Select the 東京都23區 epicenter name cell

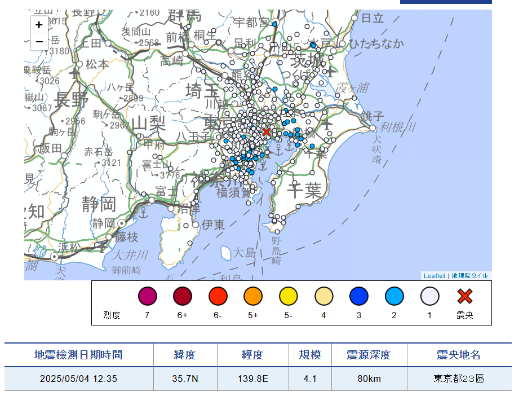click(459, 379)
